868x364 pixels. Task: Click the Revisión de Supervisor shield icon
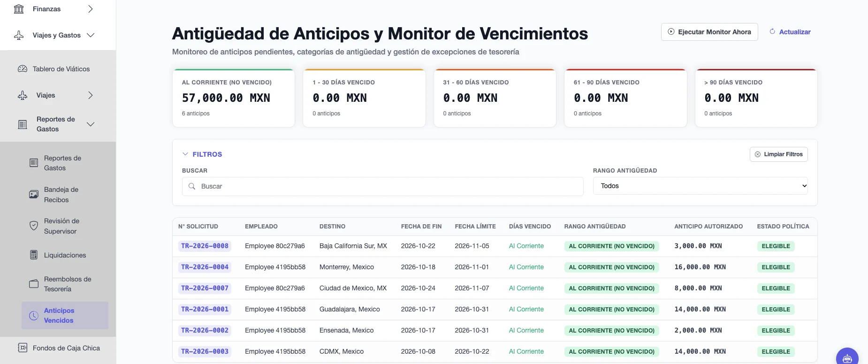tap(34, 226)
